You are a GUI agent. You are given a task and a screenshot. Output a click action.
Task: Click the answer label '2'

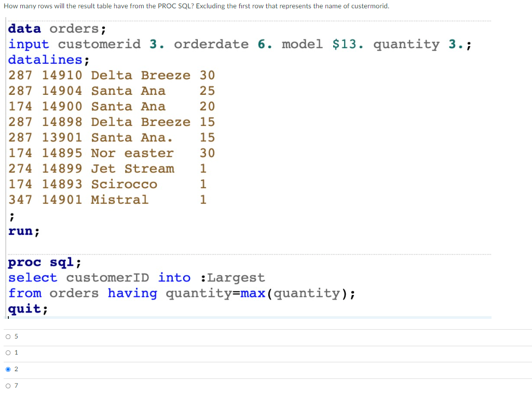tap(16, 369)
